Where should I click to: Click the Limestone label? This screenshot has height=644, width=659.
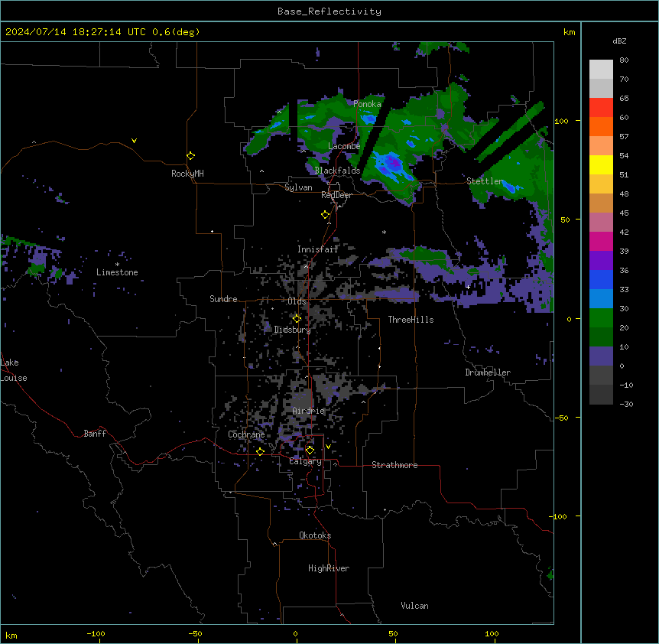[x=117, y=272]
